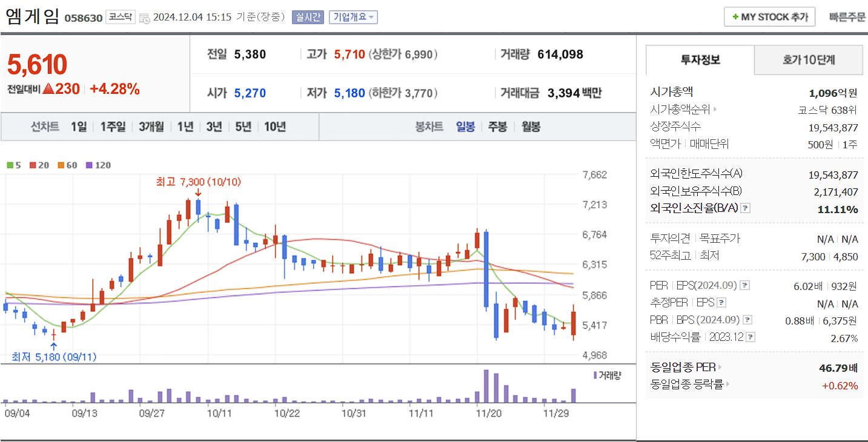Open the 배당수익률 2023.12 help icon
The width and height of the screenshot is (868, 442).
[750, 337]
